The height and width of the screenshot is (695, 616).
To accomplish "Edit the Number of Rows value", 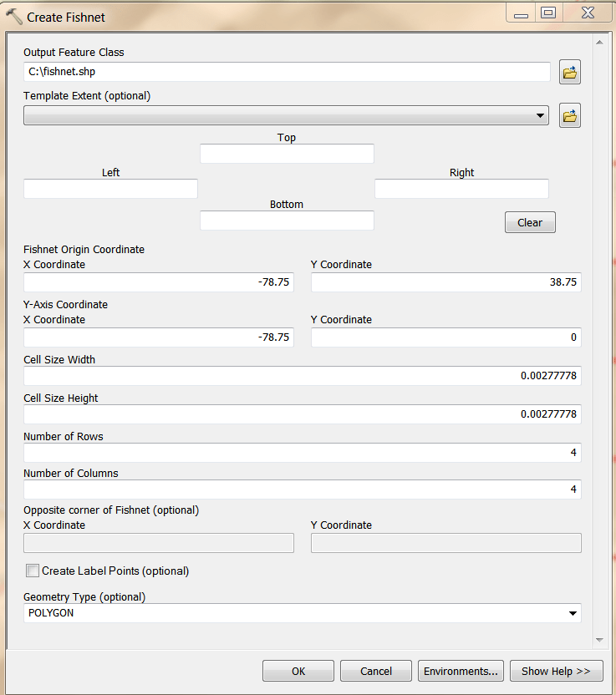I will (301, 452).
